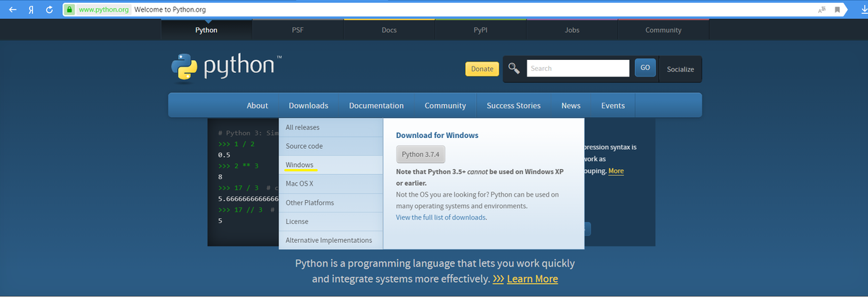Open the Socialize menu

(680, 69)
